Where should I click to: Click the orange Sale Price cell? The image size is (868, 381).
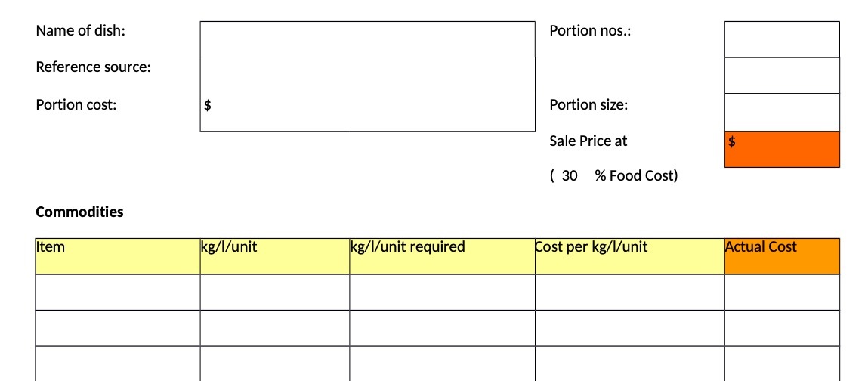pyautogui.click(x=782, y=150)
